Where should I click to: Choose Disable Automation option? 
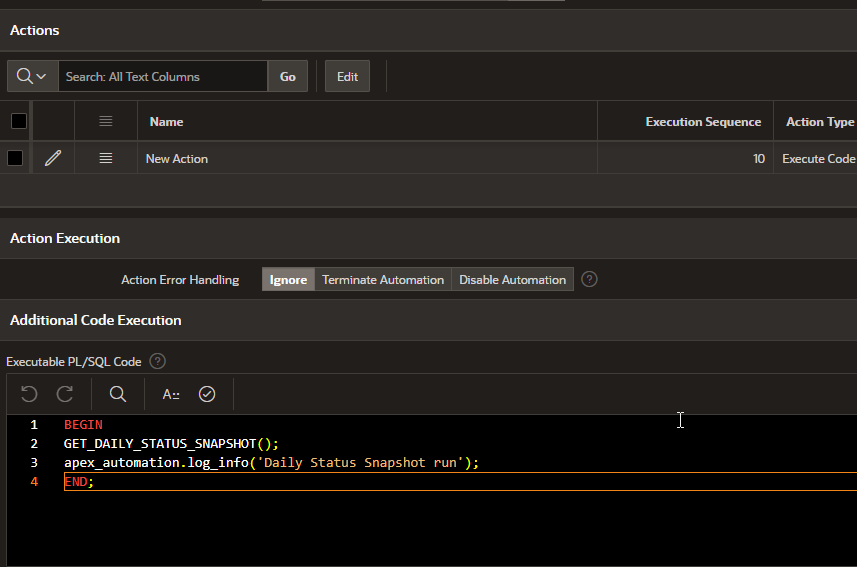512,280
